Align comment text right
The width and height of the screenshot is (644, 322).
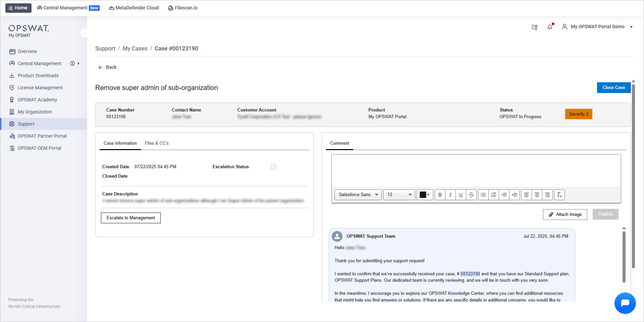click(x=547, y=195)
